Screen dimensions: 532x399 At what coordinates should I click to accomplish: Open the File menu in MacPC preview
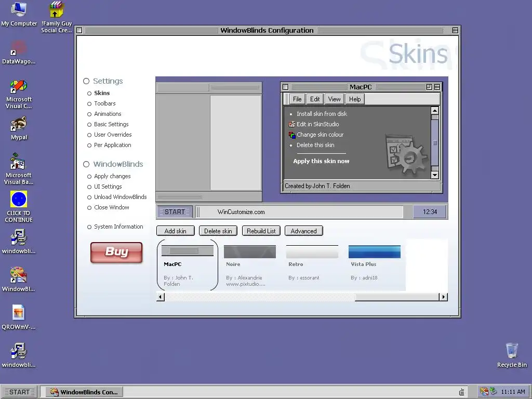(297, 99)
